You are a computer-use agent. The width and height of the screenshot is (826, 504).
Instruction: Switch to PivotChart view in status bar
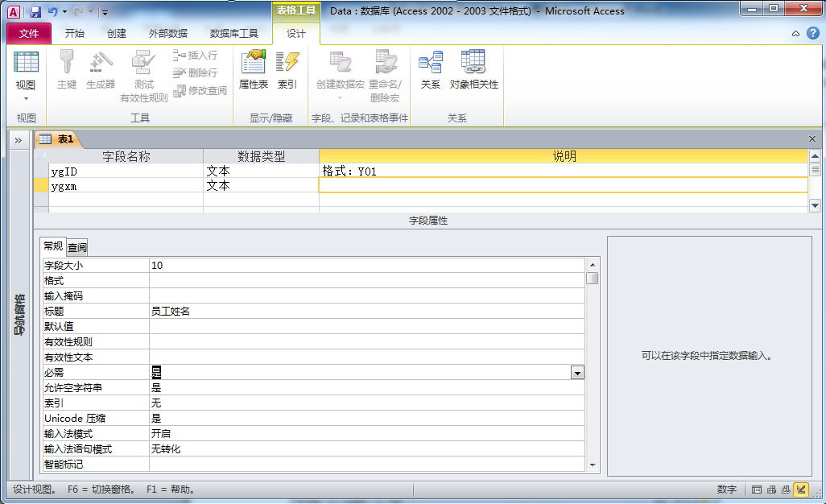coord(786,490)
